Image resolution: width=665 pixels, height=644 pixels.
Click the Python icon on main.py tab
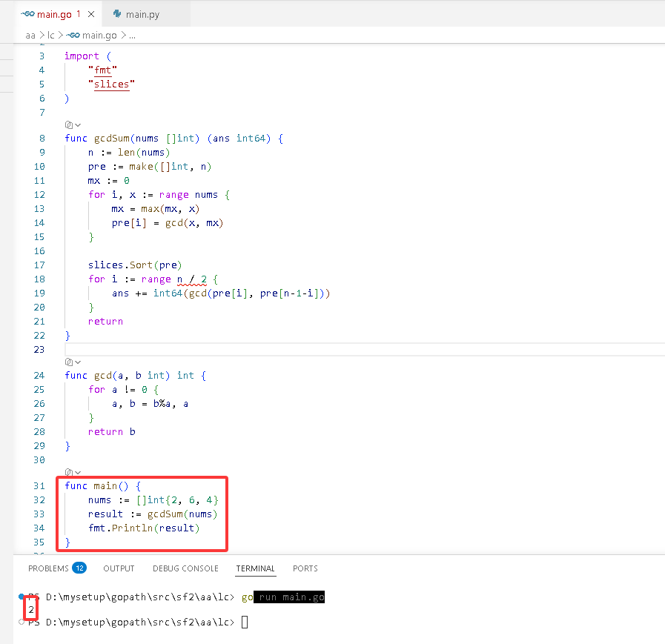tap(117, 14)
